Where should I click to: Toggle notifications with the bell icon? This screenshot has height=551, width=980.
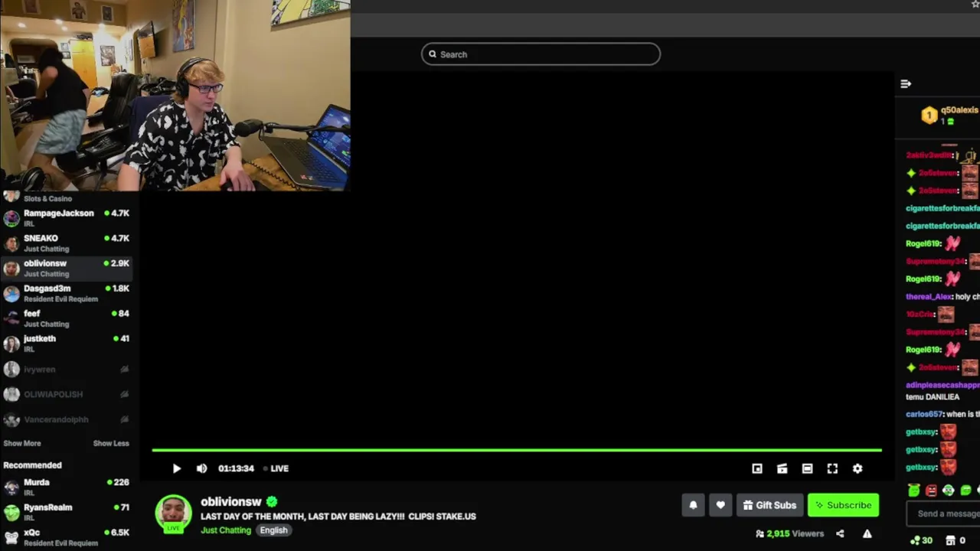click(693, 505)
